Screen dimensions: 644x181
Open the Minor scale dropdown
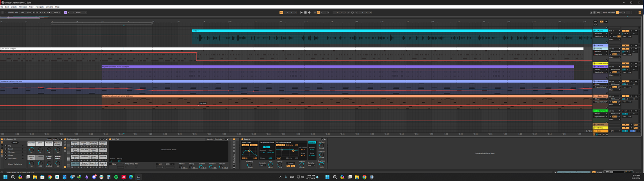point(80,12)
